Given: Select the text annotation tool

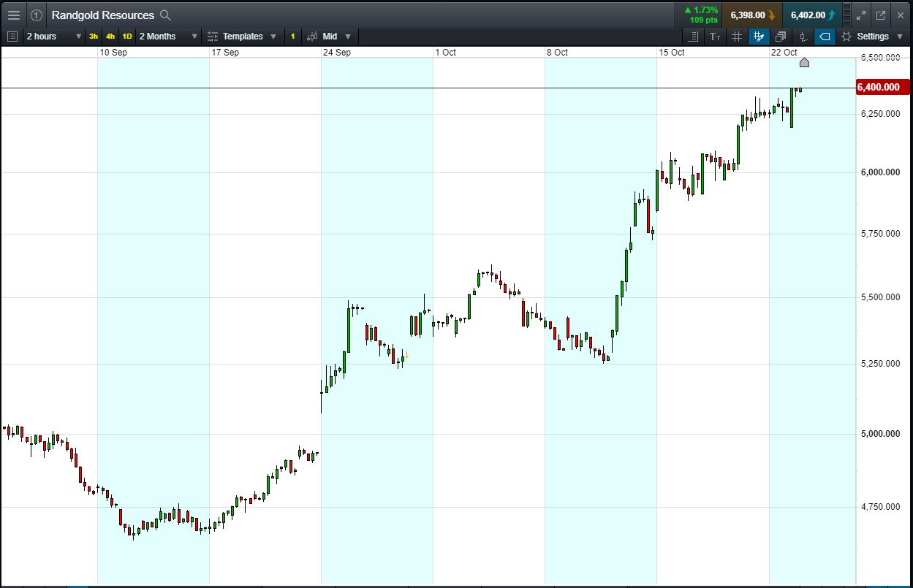Looking at the screenshot, I should click(715, 37).
